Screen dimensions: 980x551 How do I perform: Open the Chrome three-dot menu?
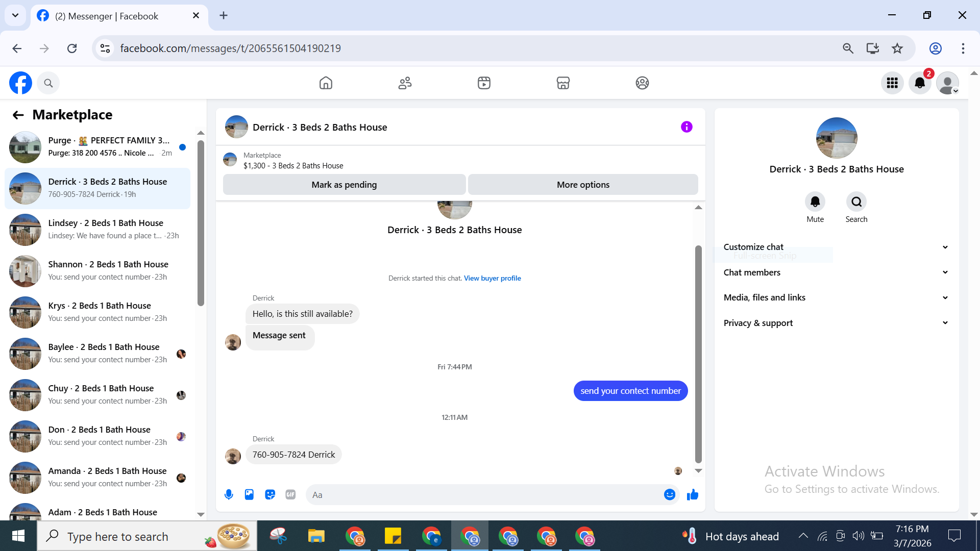click(x=963, y=48)
